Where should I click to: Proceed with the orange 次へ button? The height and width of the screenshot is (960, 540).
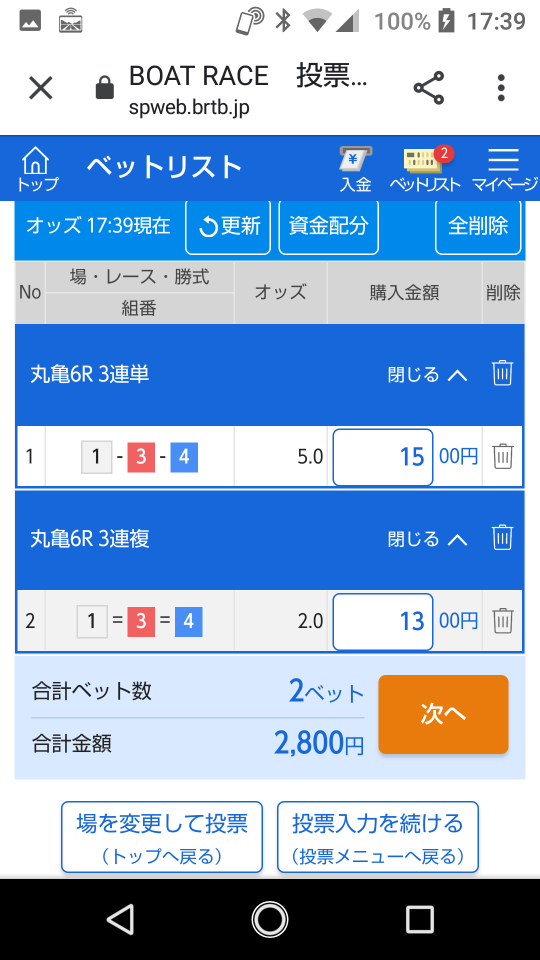[x=443, y=714]
